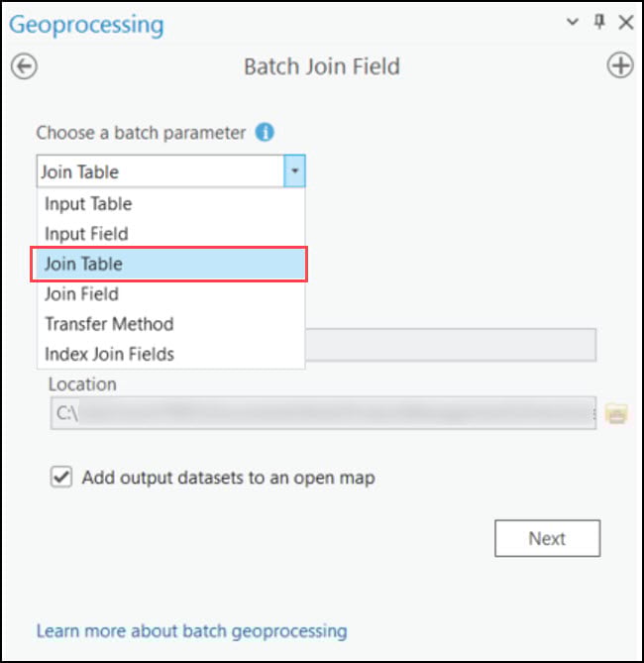Screen dimensions: 644x663
Task: Click the back arrow icon
Action: tap(24, 66)
